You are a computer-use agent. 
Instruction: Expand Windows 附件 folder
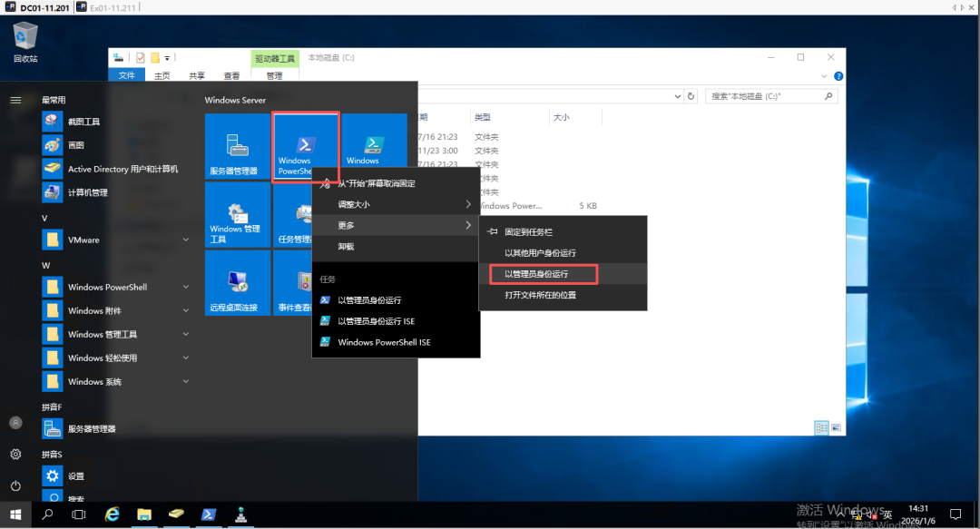(x=186, y=310)
